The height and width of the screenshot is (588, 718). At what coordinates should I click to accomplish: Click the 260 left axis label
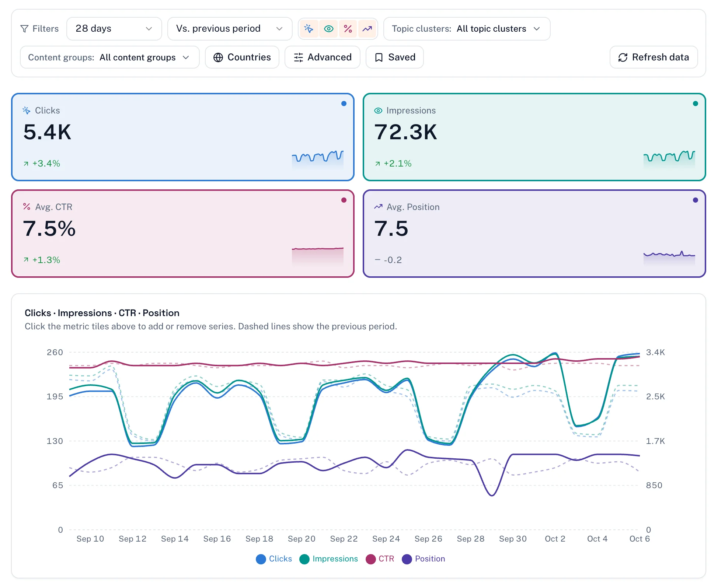[55, 352]
